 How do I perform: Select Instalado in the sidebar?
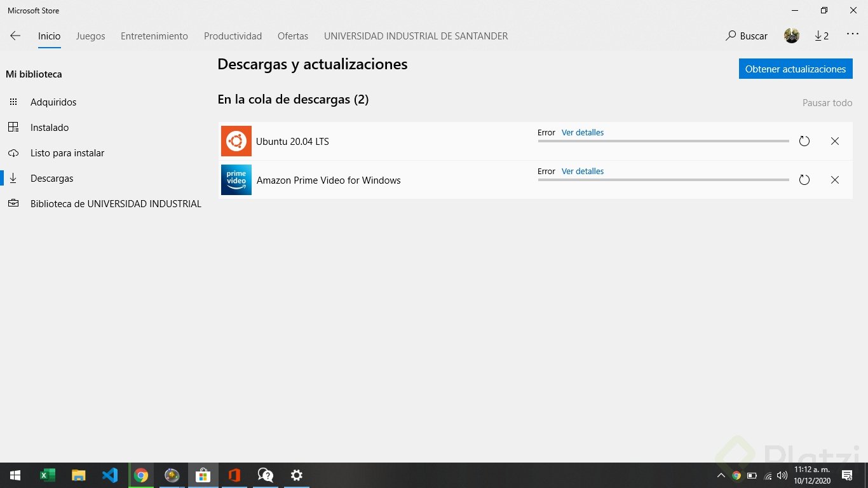[50, 128]
